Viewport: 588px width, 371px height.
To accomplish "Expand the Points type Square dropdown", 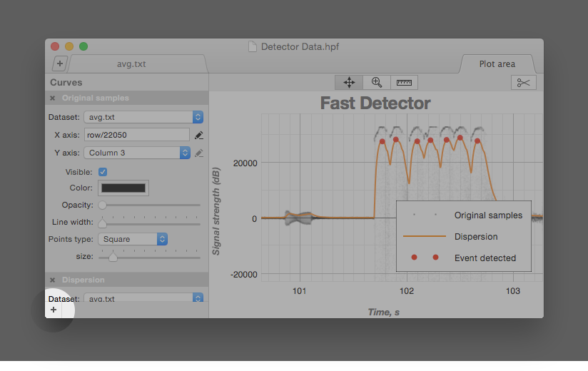I will (x=133, y=239).
